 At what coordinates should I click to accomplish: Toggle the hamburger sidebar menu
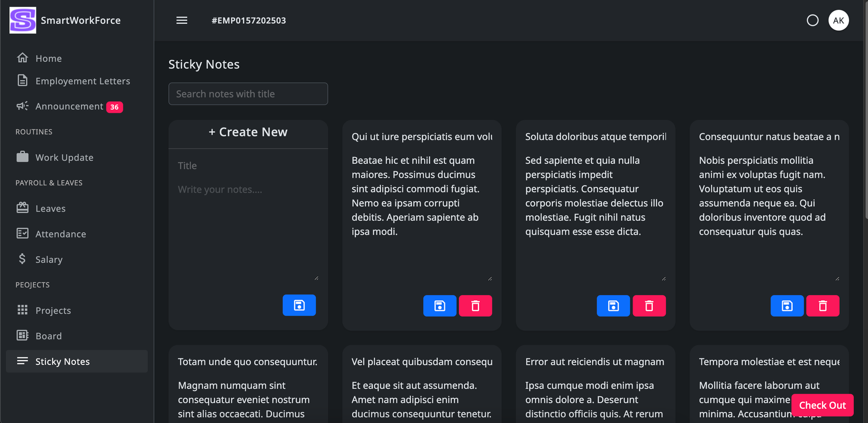point(182,21)
